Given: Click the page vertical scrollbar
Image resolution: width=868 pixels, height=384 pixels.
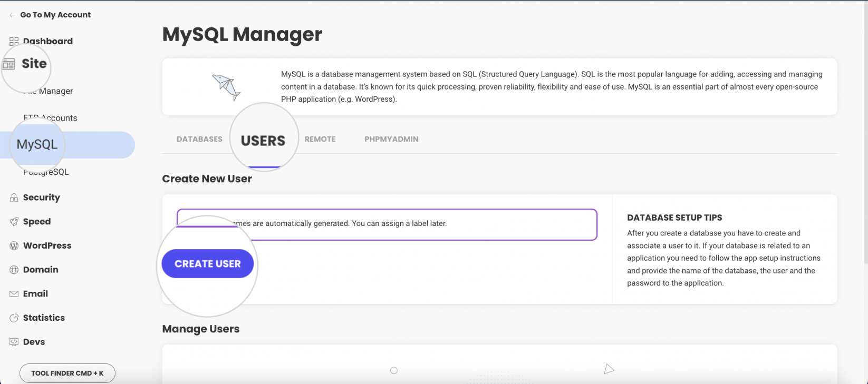Looking at the screenshot, I should [x=865, y=132].
